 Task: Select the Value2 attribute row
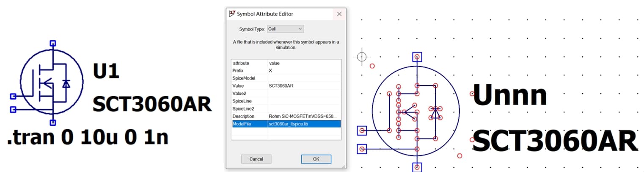point(286,93)
